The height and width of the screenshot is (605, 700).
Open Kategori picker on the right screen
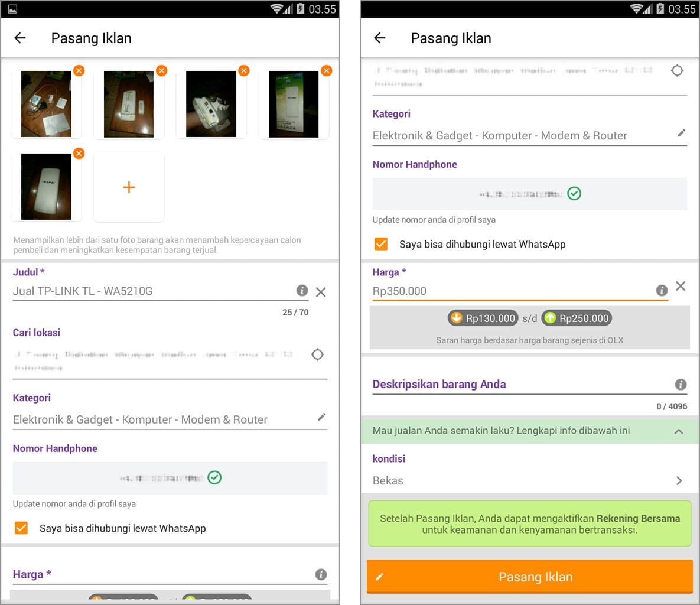click(x=523, y=135)
